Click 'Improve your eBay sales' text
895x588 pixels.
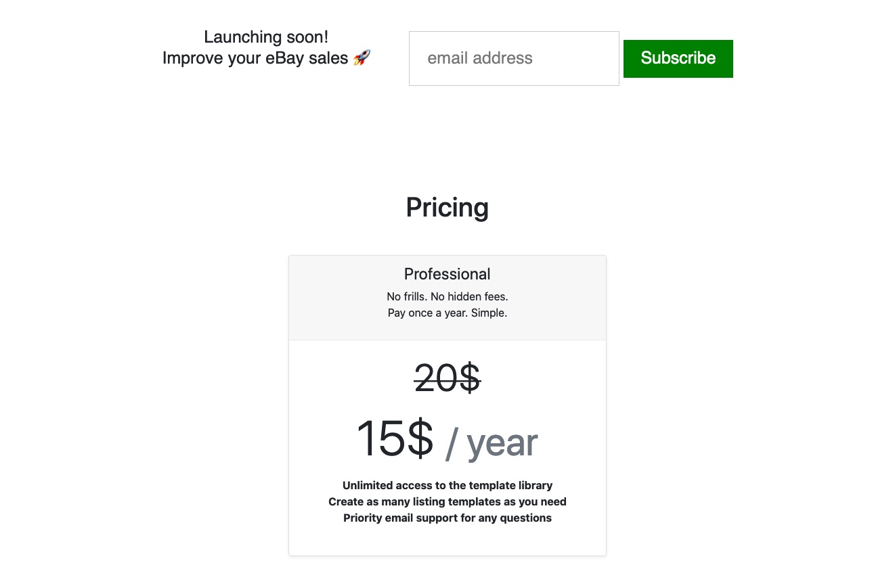(255, 58)
